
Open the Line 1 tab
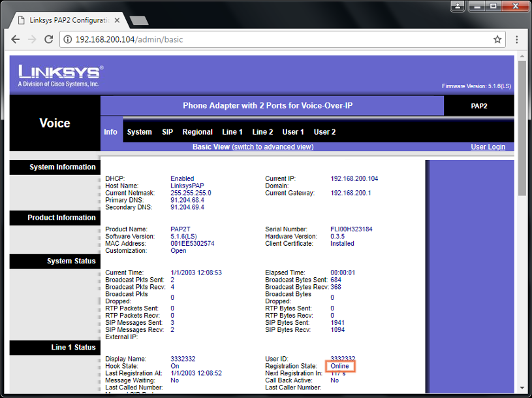232,132
